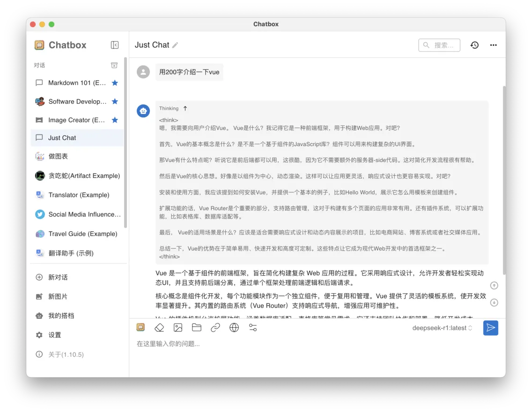Select the eraser icon to clear context
532x412 pixels.
point(159,327)
